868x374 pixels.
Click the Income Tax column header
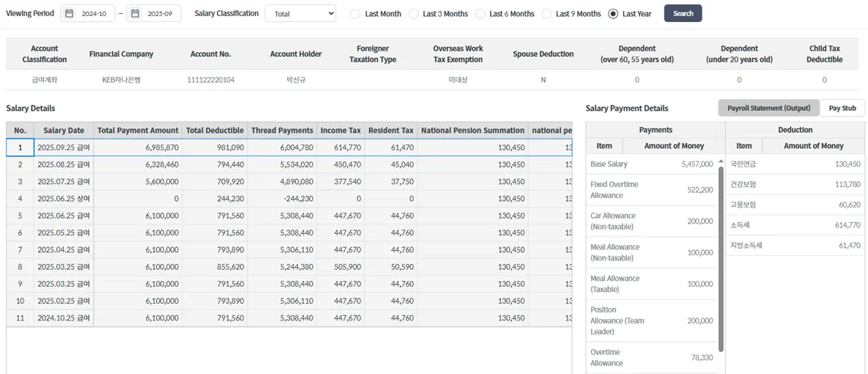(x=341, y=131)
